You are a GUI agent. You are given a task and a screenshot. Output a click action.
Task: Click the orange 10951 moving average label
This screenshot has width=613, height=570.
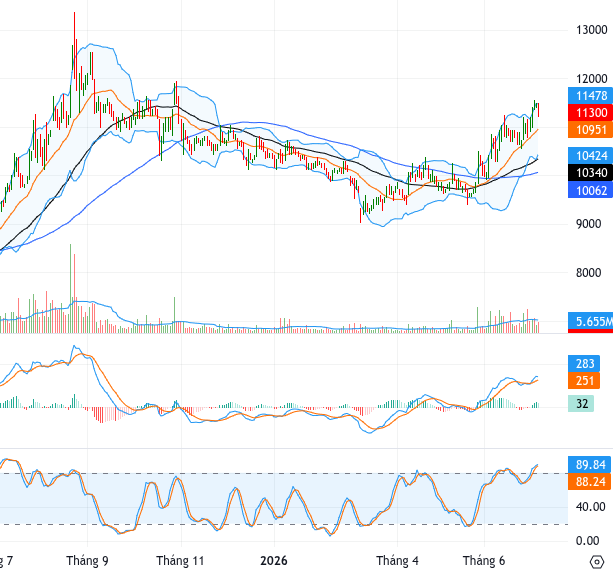pyautogui.click(x=590, y=130)
